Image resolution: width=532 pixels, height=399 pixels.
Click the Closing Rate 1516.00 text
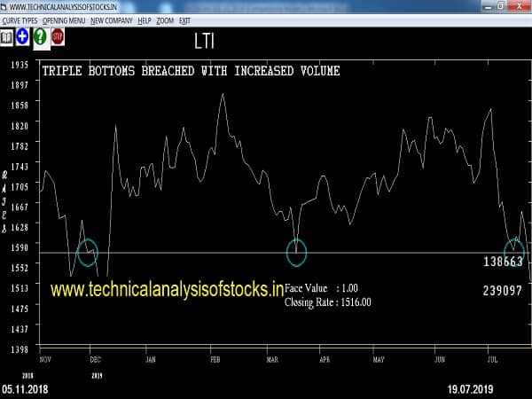click(327, 302)
